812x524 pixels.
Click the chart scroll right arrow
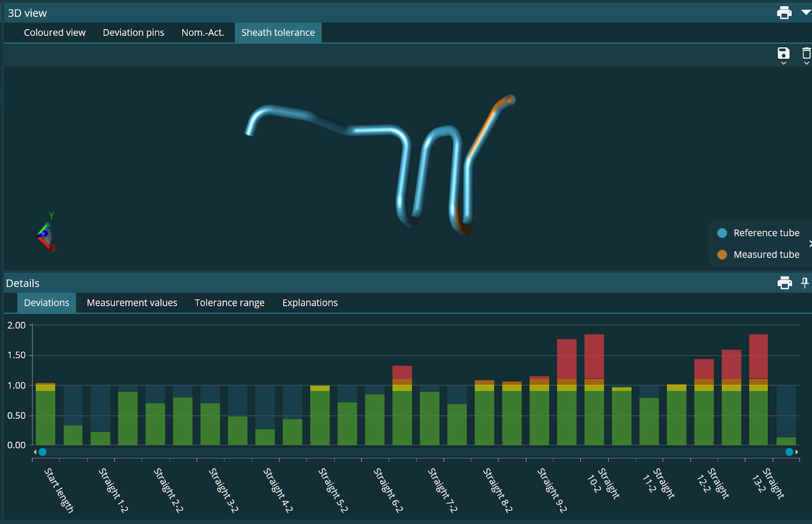point(797,452)
